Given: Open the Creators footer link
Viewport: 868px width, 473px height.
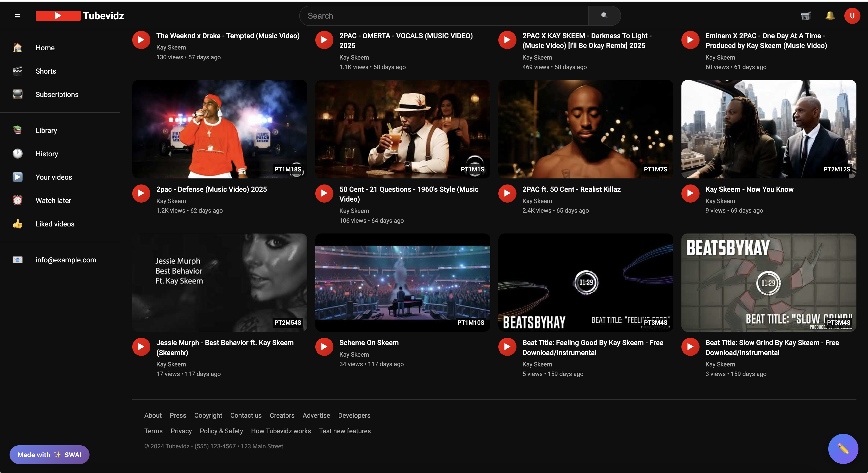Looking at the screenshot, I should click(x=282, y=415).
